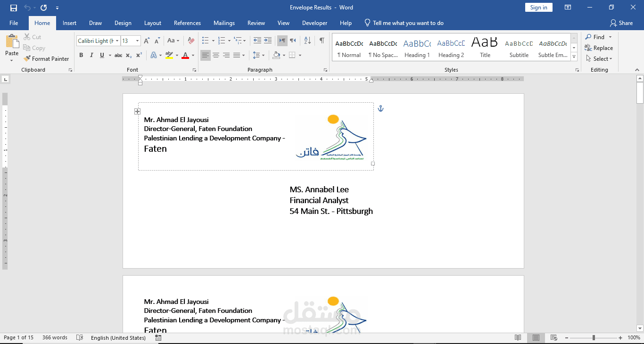Click the 100% zoom level in status bar
This screenshot has height=344, width=644.
(x=634, y=338)
